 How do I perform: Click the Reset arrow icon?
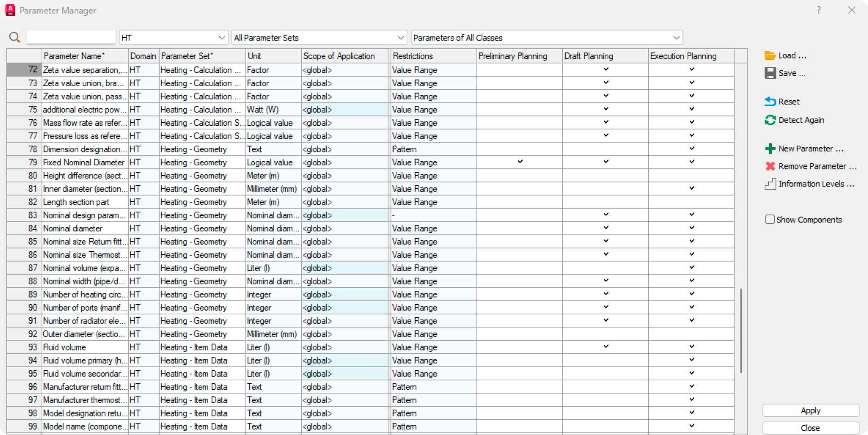770,102
